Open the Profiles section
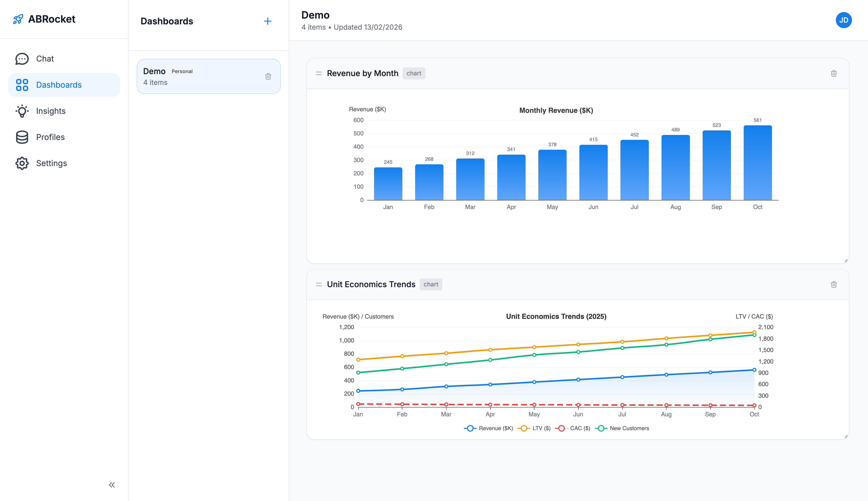The height and width of the screenshot is (501, 868). point(50,137)
